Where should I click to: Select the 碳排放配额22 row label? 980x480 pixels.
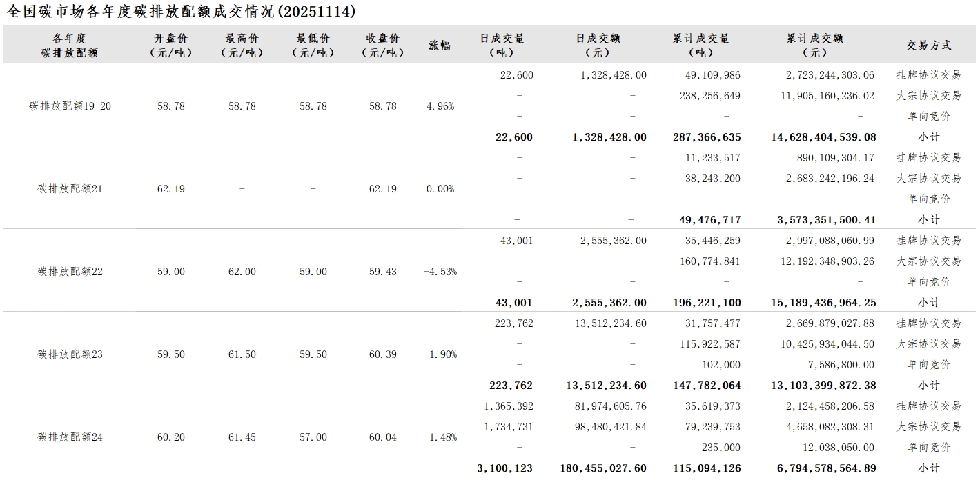click(x=70, y=272)
